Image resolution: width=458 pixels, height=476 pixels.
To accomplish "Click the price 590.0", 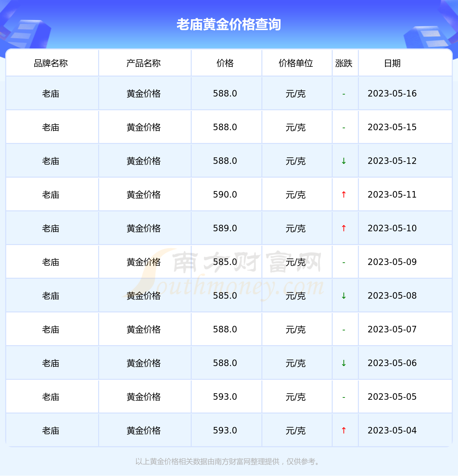I will pos(225,195).
